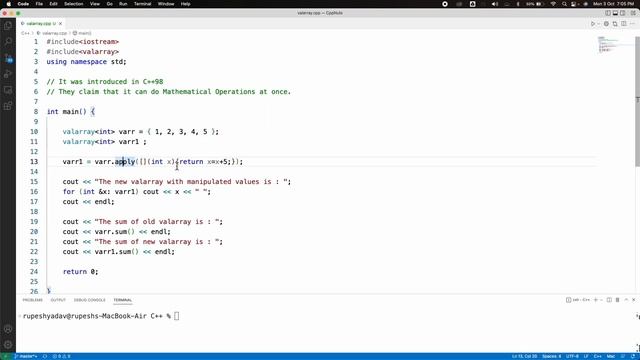Open Spotlight search in menu bar

click(x=564, y=4)
